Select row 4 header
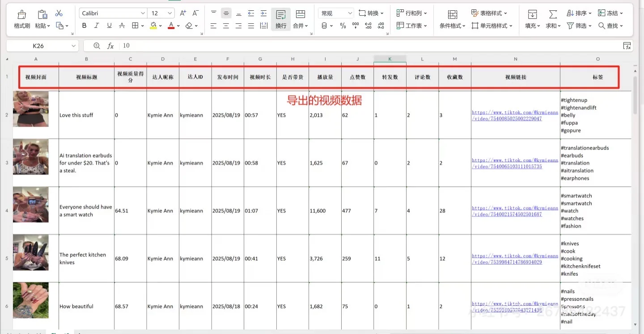Viewport: 644px width, 334px height. [x=7, y=210]
